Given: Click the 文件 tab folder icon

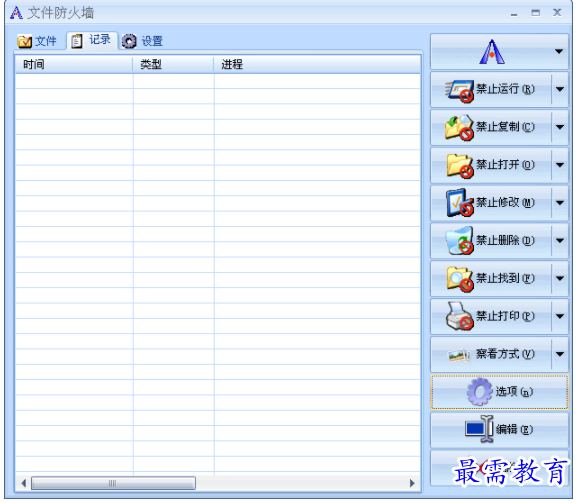Looking at the screenshot, I should [x=25, y=41].
